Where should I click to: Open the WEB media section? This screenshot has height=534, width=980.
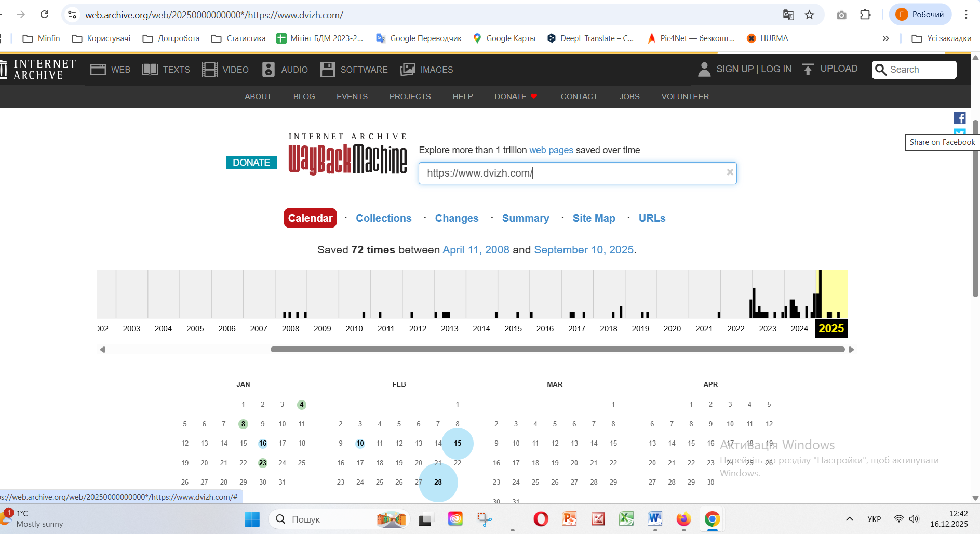pos(110,70)
